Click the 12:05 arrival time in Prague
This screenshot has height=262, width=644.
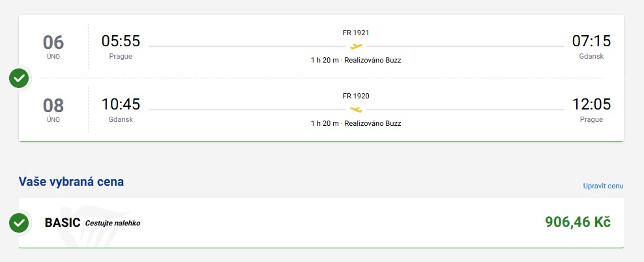pyautogui.click(x=591, y=104)
